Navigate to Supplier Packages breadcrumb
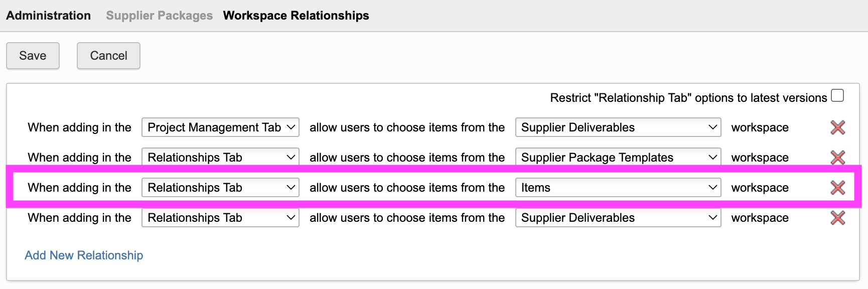 (159, 16)
